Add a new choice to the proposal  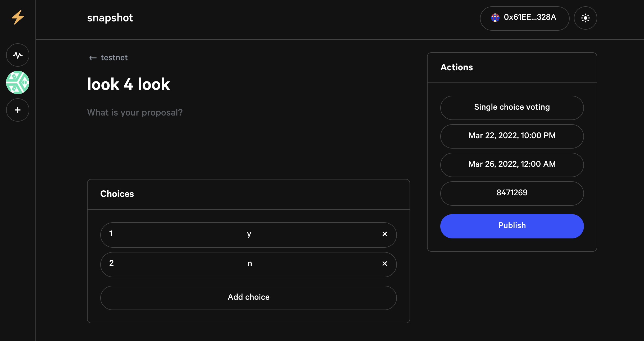[x=248, y=298]
